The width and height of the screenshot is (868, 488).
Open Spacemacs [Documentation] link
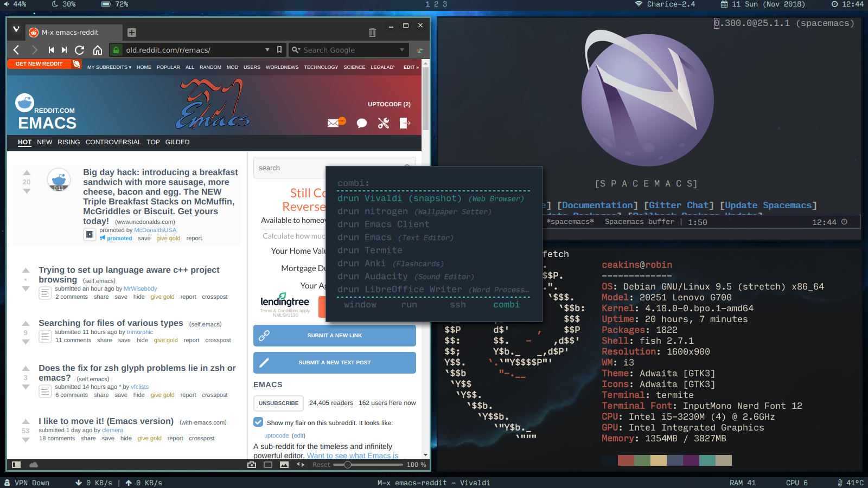tap(597, 206)
